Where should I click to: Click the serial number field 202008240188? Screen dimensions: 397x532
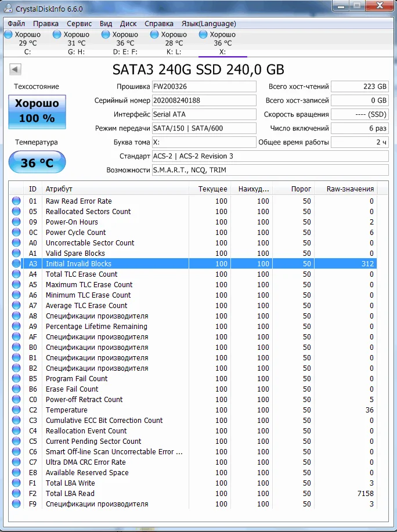click(204, 100)
